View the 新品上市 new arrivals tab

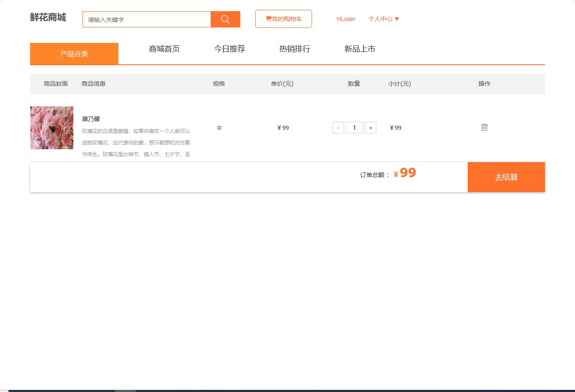(360, 49)
